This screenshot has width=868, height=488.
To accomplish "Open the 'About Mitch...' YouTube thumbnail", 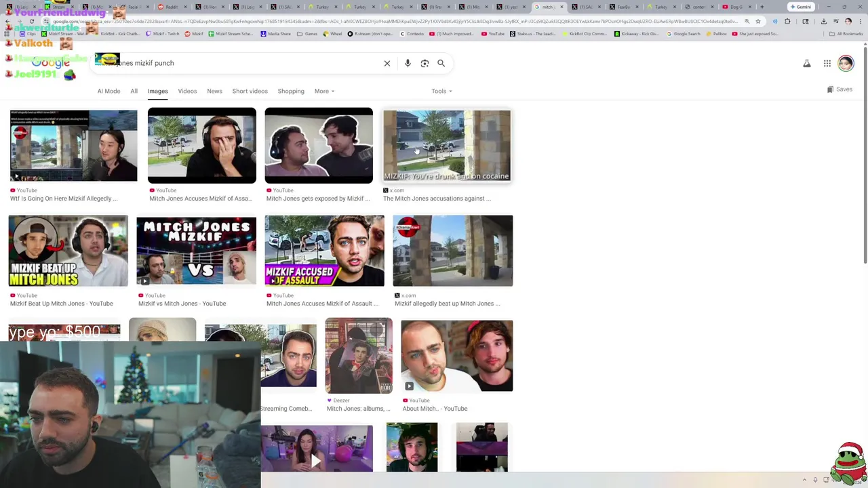I will [x=457, y=356].
